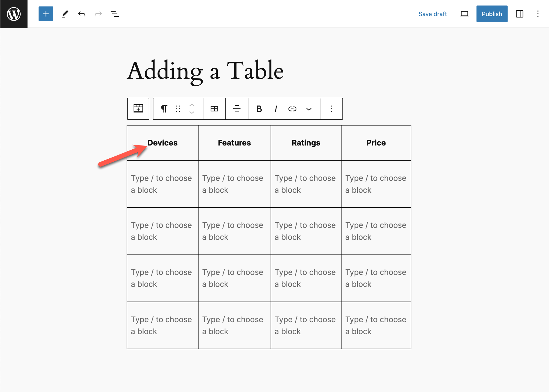Click Save draft link
This screenshot has height=392, width=549.
pyautogui.click(x=432, y=14)
